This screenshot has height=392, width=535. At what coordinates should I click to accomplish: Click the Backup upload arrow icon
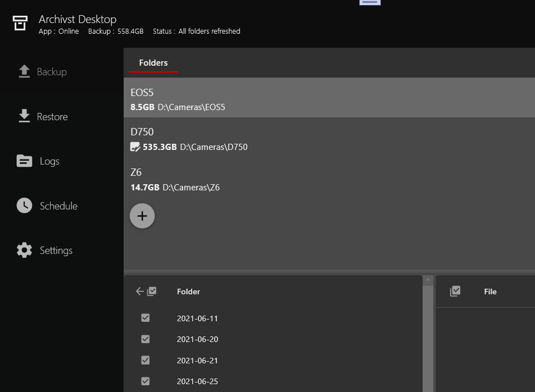24,71
